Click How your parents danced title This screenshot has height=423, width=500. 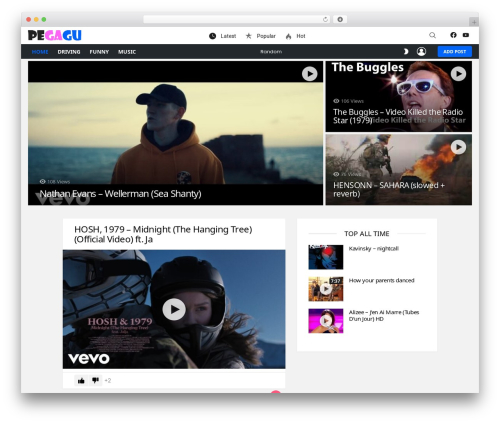point(382,281)
